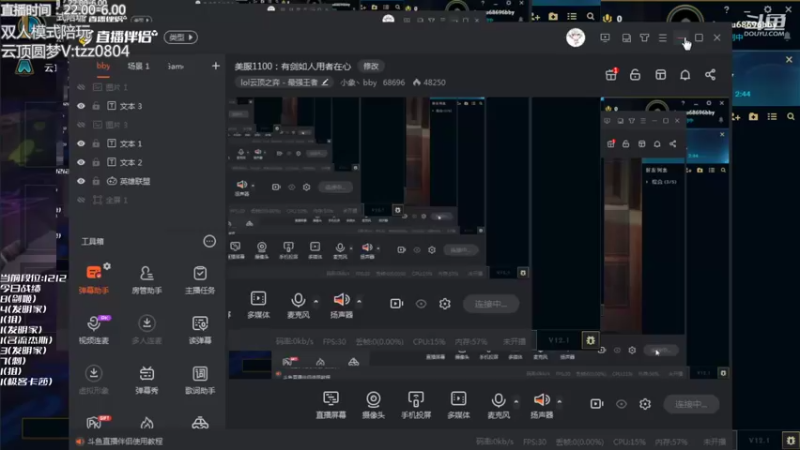The height and width of the screenshot is (450, 800).
Task: Open the gear settings beside 连接中 button
Action: (645, 404)
